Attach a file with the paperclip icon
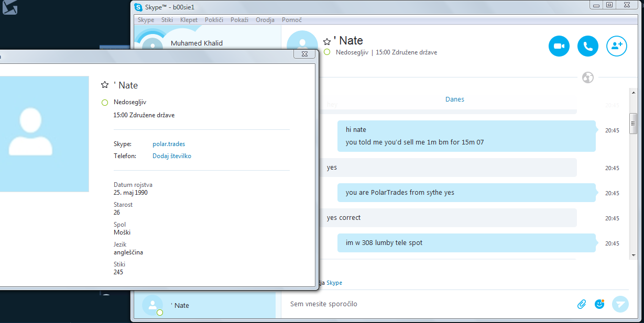The image size is (644, 323). coord(582,304)
